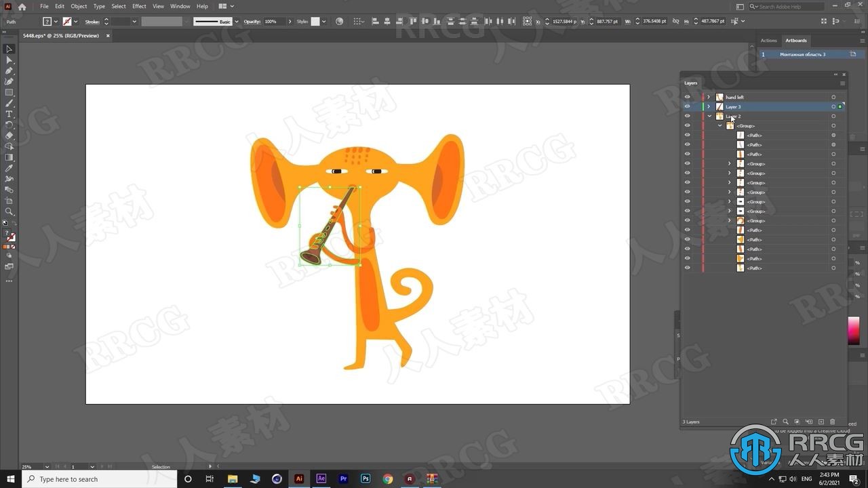Open Stroke weight dropdown
The height and width of the screenshot is (488, 868).
tap(134, 22)
